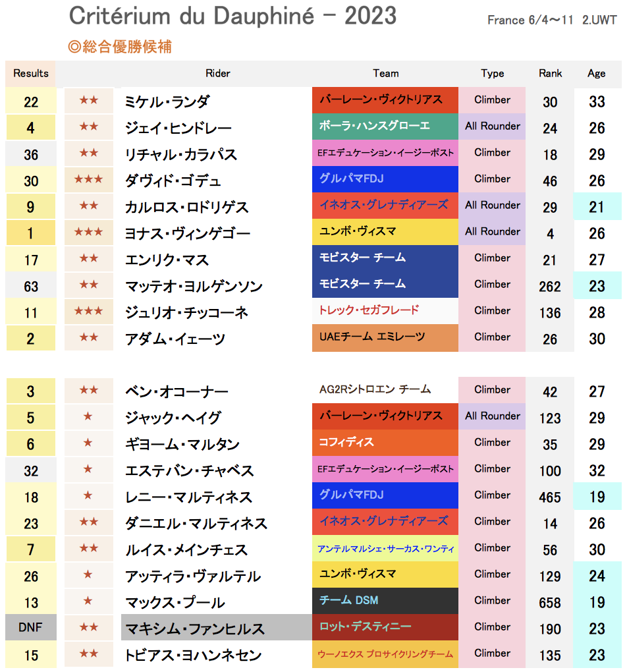627x672 pixels.
Task: Click All Rounder type in ヒンドレー row
Action: point(492,126)
